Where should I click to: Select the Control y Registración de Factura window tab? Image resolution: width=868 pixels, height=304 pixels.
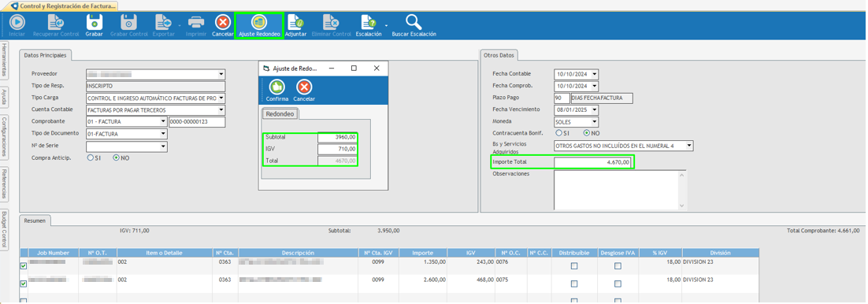pos(64,6)
